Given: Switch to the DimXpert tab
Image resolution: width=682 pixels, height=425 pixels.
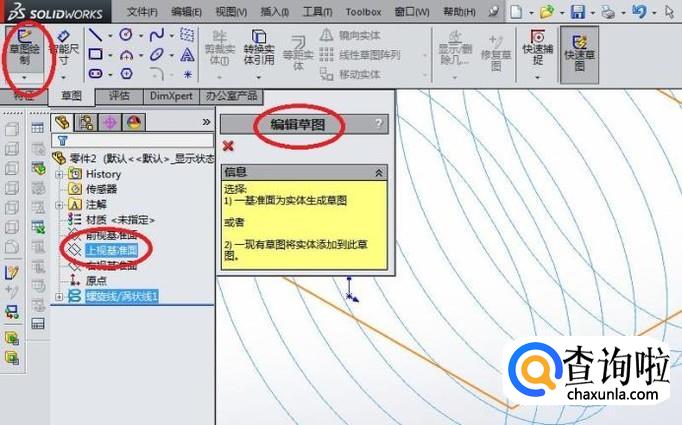Looking at the screenshot, I should coord(171,96).
